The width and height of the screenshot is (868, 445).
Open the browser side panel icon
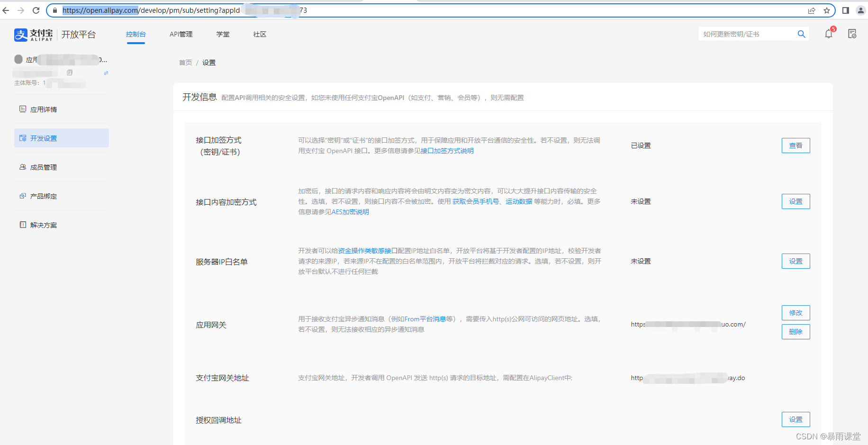846,10
